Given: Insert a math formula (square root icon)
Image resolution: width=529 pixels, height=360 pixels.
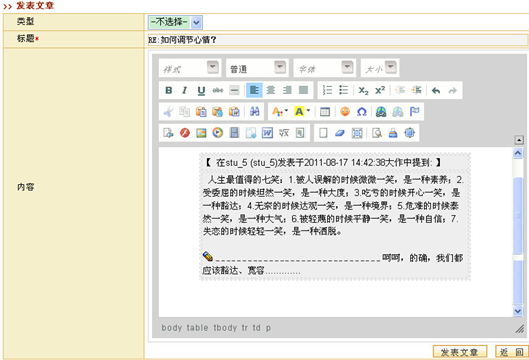Looking at the screenshot, I should click(284, 133).
